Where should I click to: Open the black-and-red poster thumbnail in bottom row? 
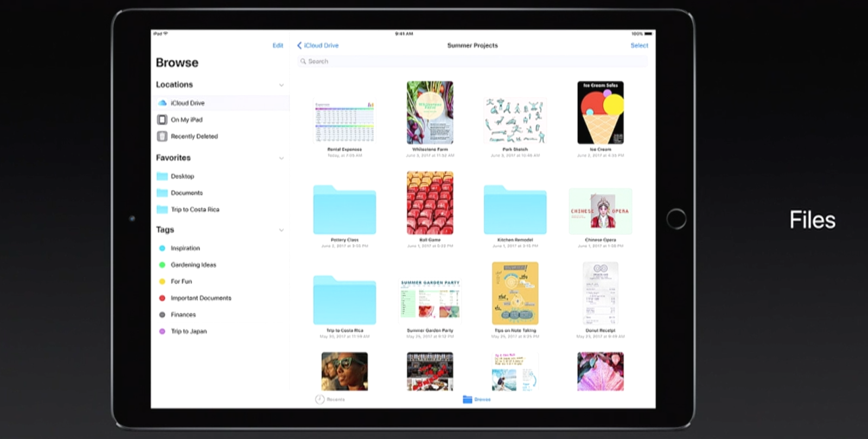tap(430, 371)
